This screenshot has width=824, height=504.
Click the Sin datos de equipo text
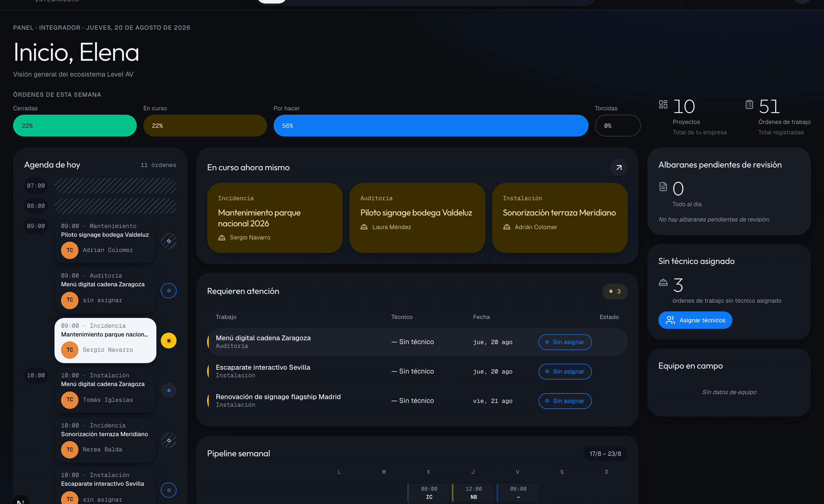point(729,392)
